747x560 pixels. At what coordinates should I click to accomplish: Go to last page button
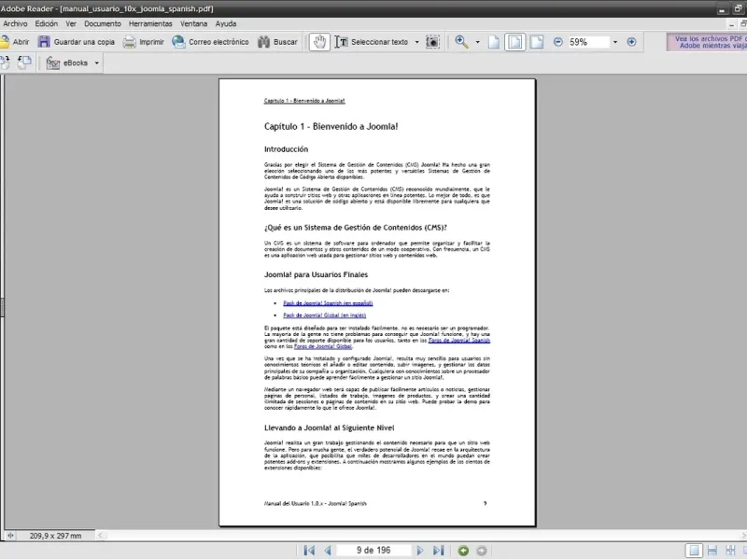click(438, 551)
